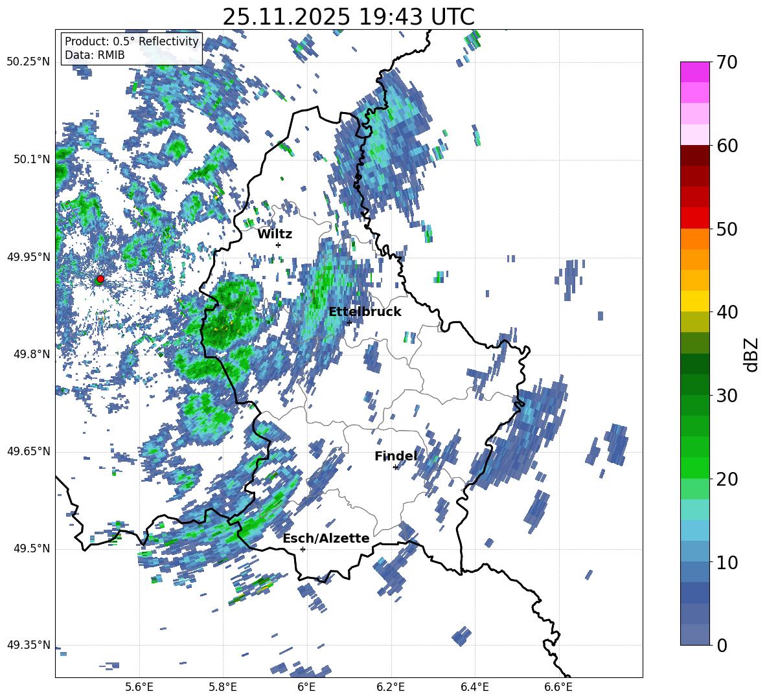Click the 40 tick on colorbar
Viewport: 767px width, 700px height.
(726, 312)
